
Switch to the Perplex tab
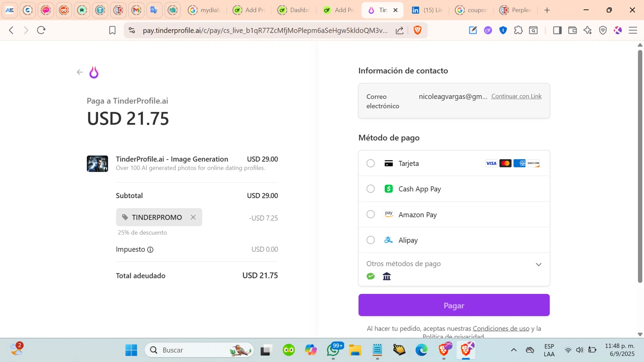coord(516,10)
